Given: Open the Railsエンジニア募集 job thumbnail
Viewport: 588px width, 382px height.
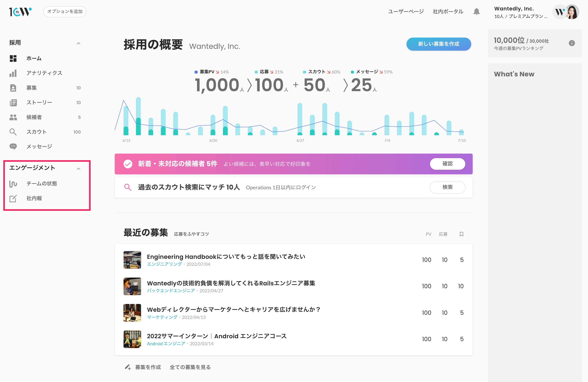Looking at the screenshot, I should 132,286.
